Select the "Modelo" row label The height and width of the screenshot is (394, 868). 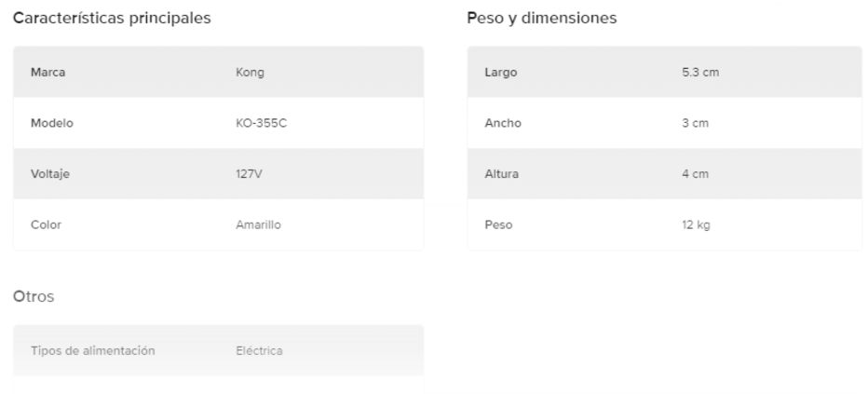(52, 123)
